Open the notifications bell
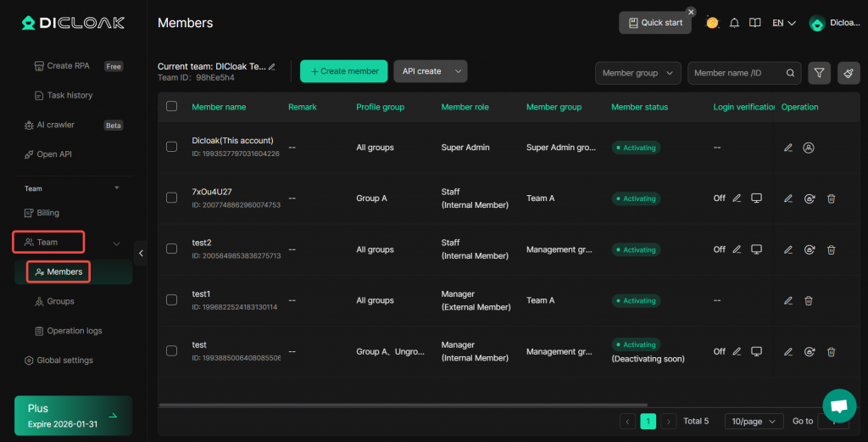 click(734, 23)
